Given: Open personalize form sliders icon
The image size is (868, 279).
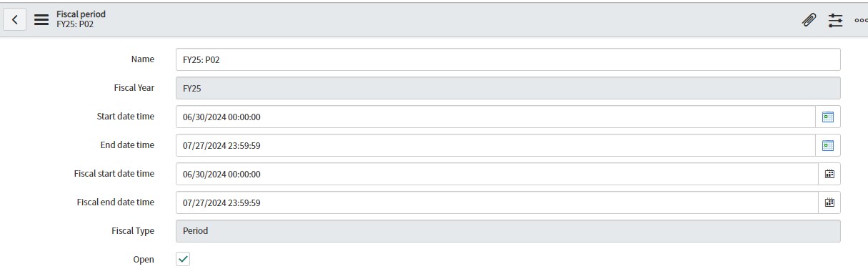Looking at the screenshot, I should pos(836,20).
